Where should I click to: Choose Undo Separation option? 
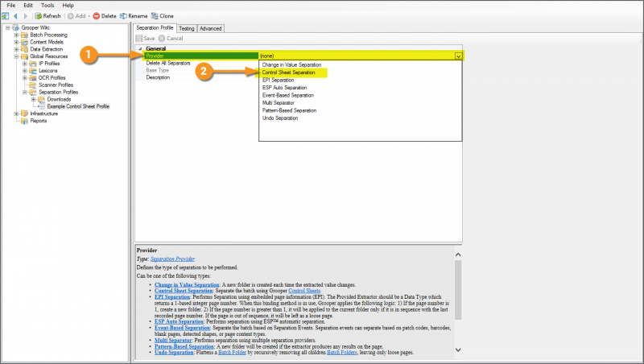[280, 118]
